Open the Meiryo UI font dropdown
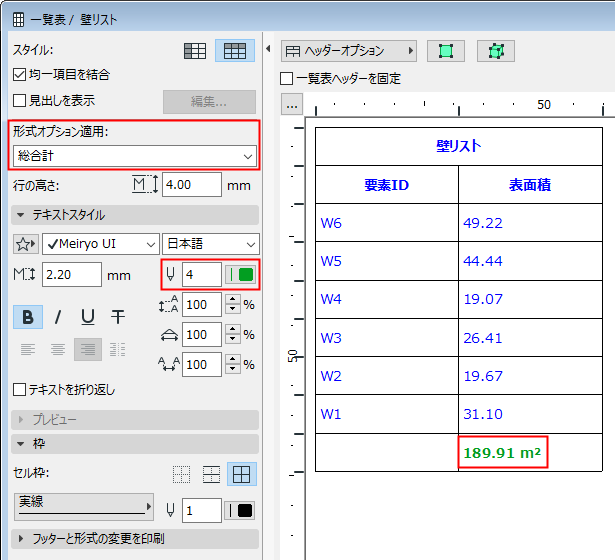 pos(101,244)
